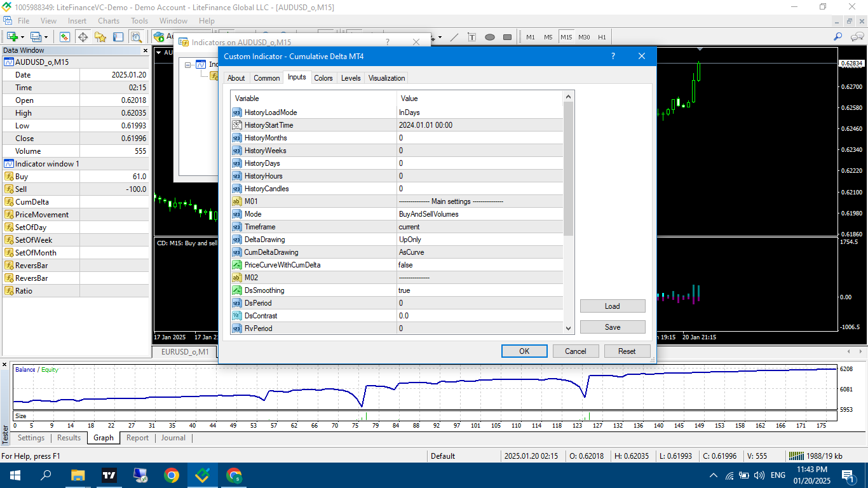Open the tester Report tab
Screen dimensions: 868x488
tap(137, 438)
